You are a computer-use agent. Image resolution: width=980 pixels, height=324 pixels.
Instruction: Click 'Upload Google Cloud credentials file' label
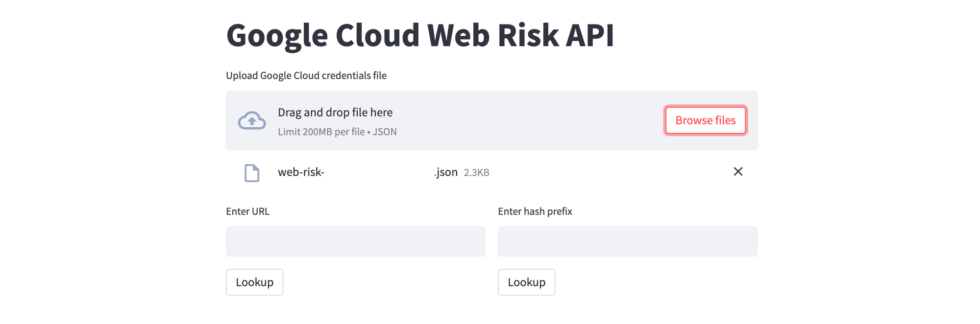tap(306, 75)
